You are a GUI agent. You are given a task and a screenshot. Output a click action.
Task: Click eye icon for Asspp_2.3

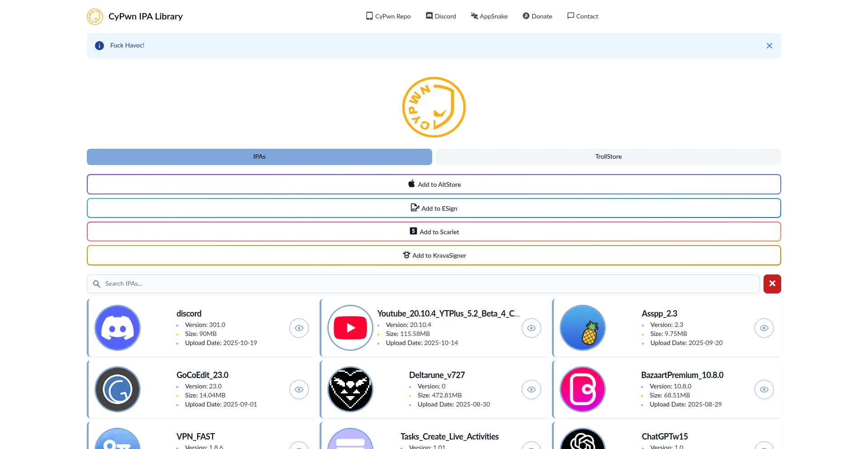click(x=764, y=328)
